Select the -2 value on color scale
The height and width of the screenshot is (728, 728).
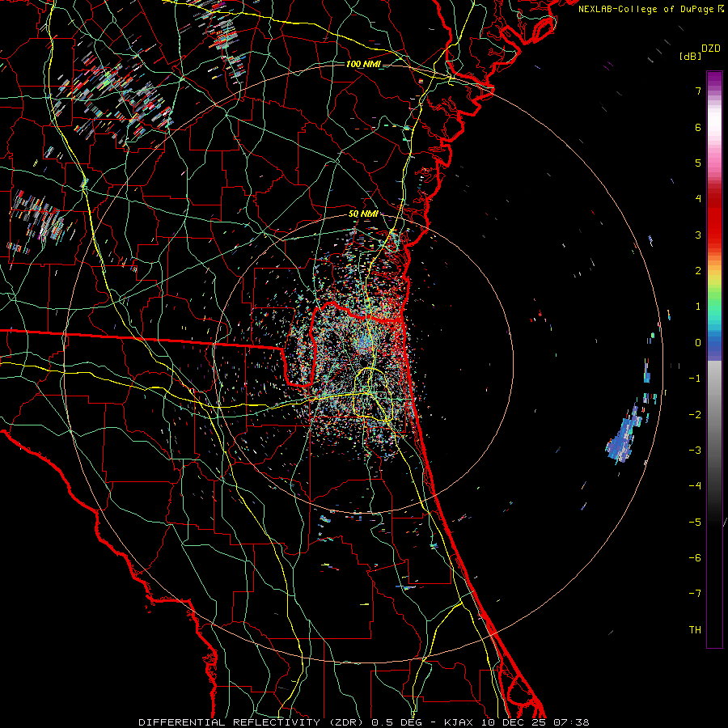coord(695,414)
